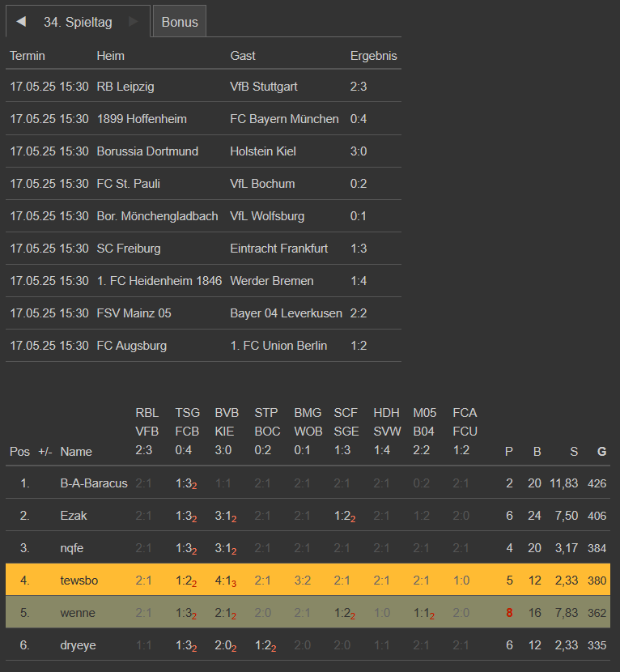Click dryeye player name
Image resolution: width=620 pixels, height=672 pixels.
tap(78, 645)
